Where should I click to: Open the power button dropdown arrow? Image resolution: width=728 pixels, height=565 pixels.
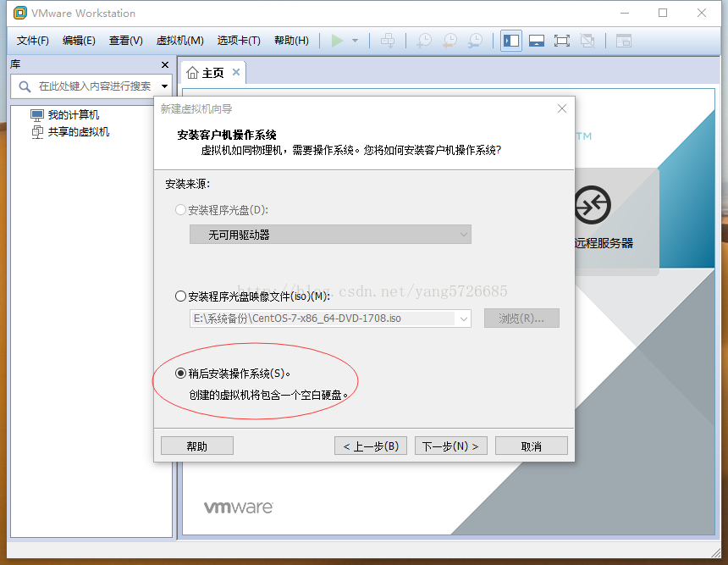click(355, 40)
